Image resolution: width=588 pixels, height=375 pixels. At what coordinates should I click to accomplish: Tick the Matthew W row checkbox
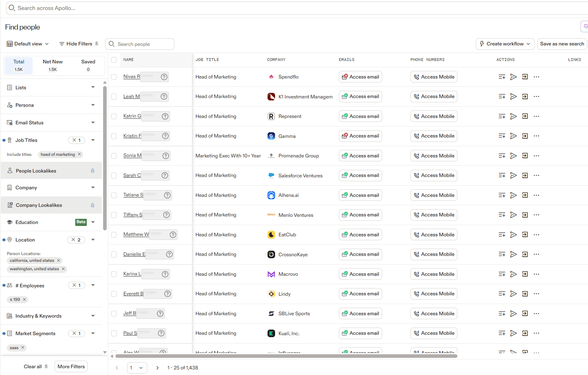pos(114,235)
